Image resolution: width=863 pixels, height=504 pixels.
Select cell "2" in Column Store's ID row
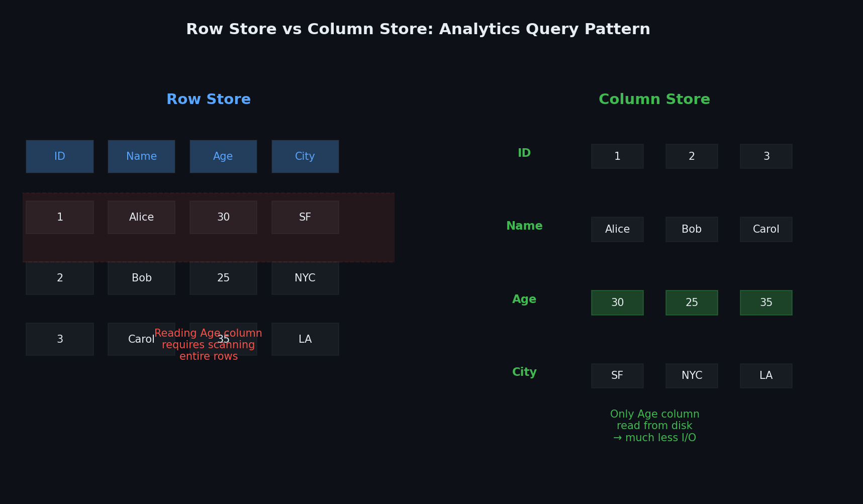[692, 156]
